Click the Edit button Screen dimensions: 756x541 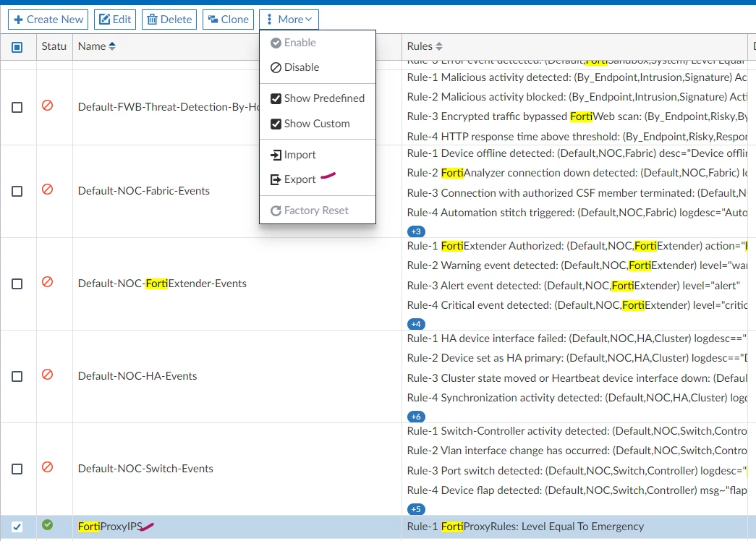coord(115,20)
